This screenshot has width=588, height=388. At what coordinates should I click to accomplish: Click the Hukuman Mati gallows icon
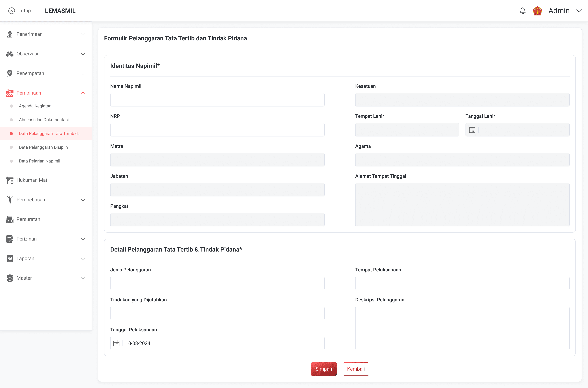tap(10, 180)
